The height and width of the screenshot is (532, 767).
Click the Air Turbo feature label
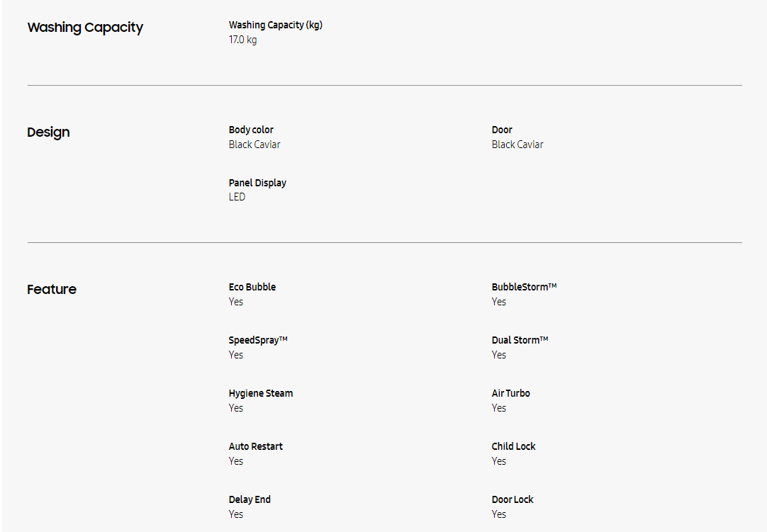[511, 393]
